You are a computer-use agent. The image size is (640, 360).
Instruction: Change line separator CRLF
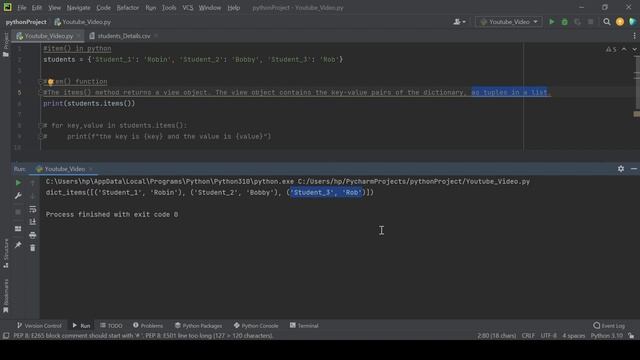tap(528, 336)
